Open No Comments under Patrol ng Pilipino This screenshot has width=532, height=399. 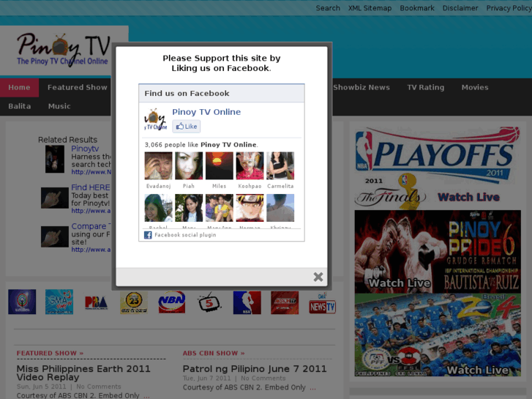[263, 379]
